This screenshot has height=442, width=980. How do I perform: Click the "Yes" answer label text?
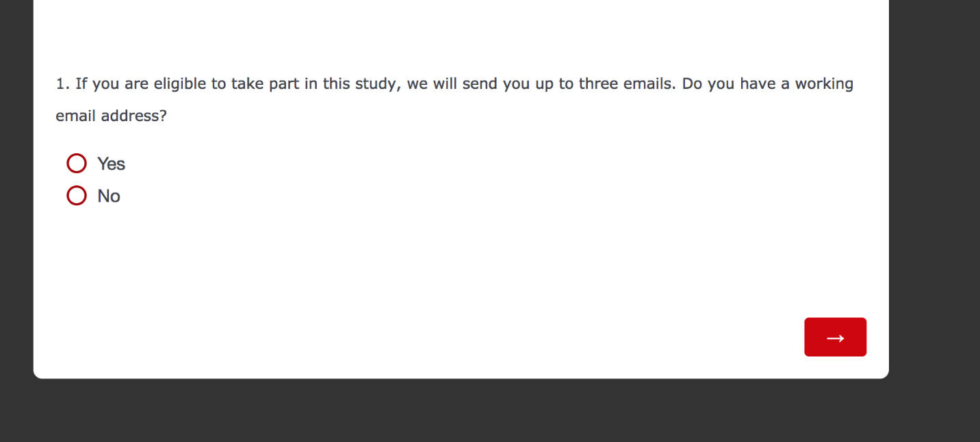[112, 164]
